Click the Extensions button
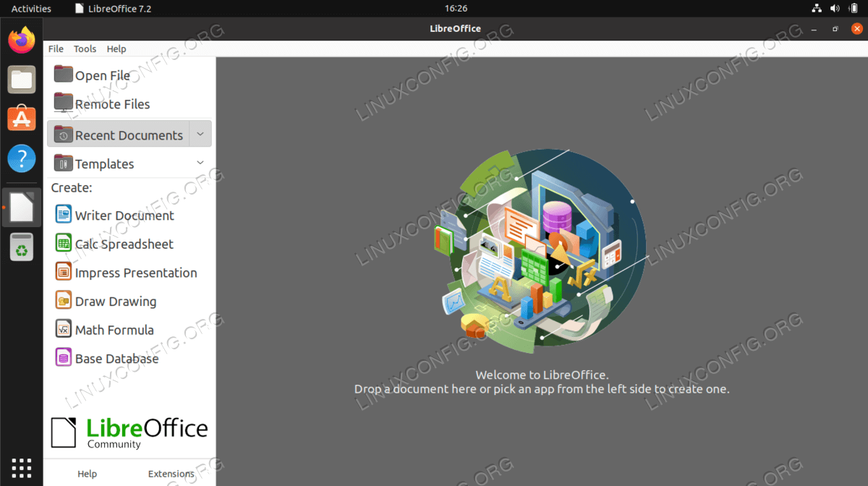The height and width of the screenshot is (486, 868). point(171,474)
